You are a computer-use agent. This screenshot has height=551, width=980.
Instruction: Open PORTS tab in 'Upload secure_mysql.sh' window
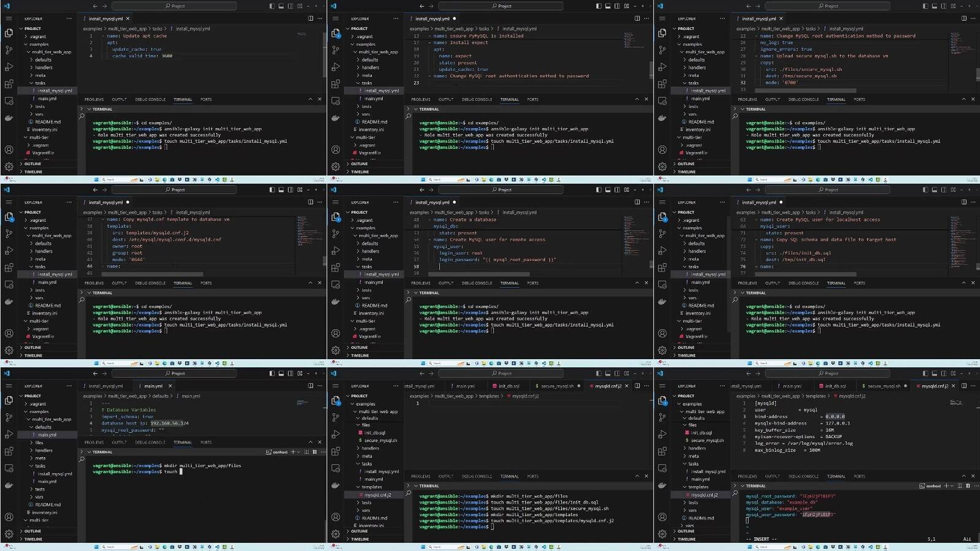(x=859, y=99)
